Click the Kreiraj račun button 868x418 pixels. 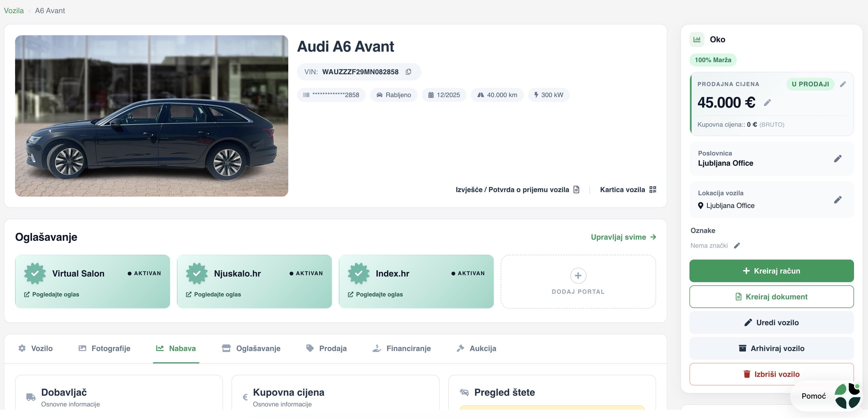(772, 271)
